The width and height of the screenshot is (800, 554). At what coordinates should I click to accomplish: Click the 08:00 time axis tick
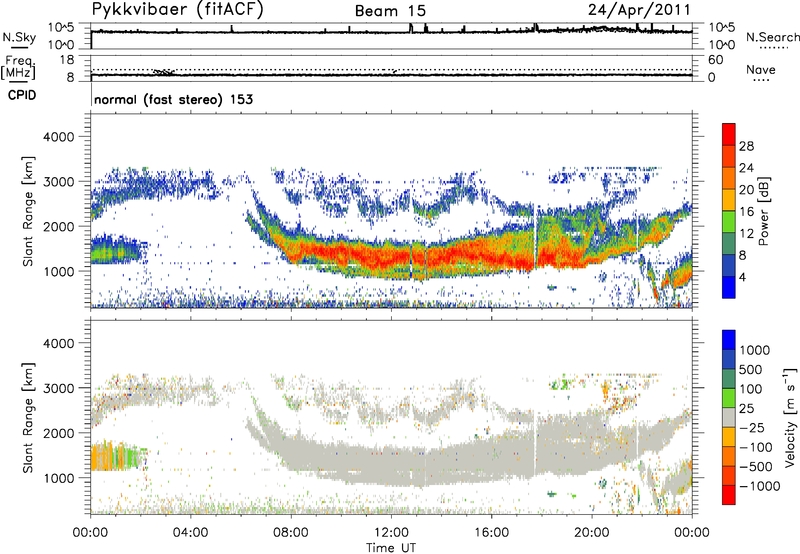click(x=291, y=533)
